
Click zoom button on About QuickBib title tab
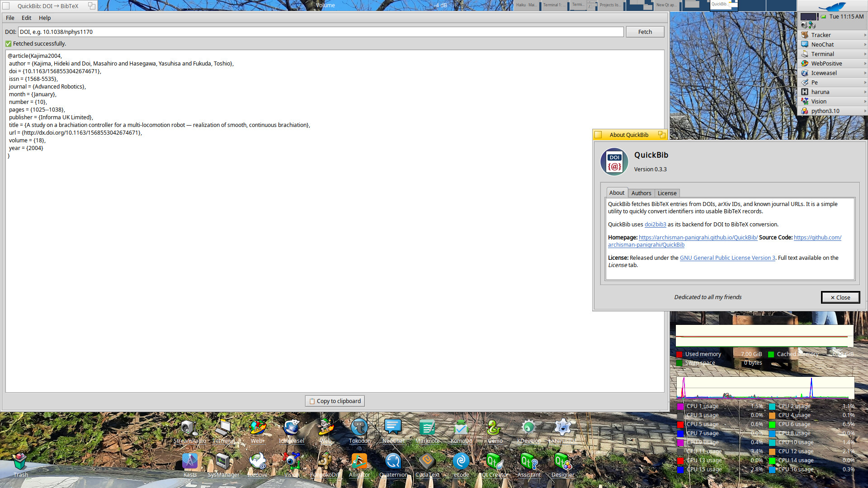click(x=662, y=135)
